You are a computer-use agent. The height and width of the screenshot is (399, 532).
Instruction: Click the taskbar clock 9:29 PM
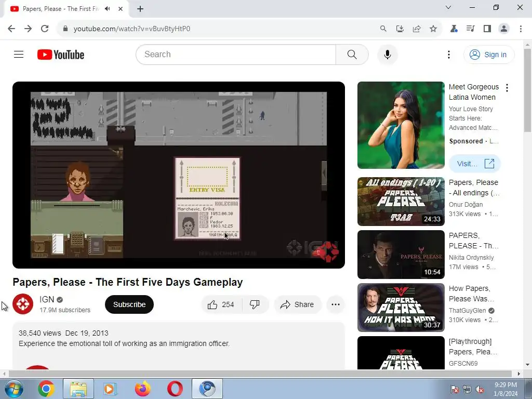[506, 385]
